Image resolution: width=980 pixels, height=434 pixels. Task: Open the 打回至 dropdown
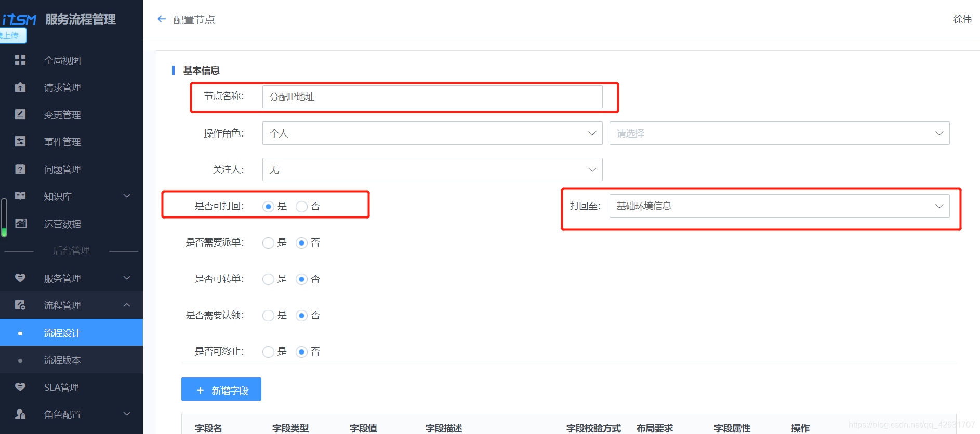[779, 206]
